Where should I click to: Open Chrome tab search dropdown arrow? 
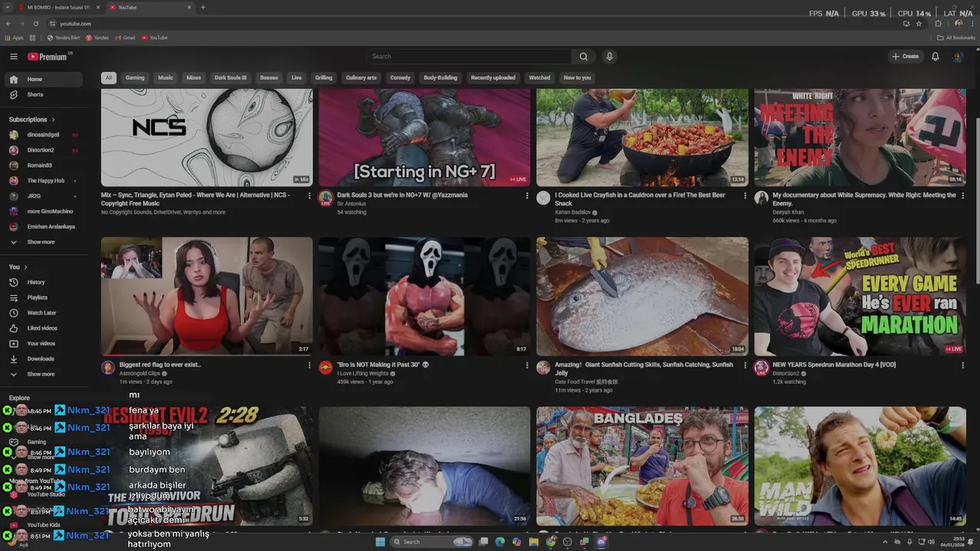tap(8, 8)
